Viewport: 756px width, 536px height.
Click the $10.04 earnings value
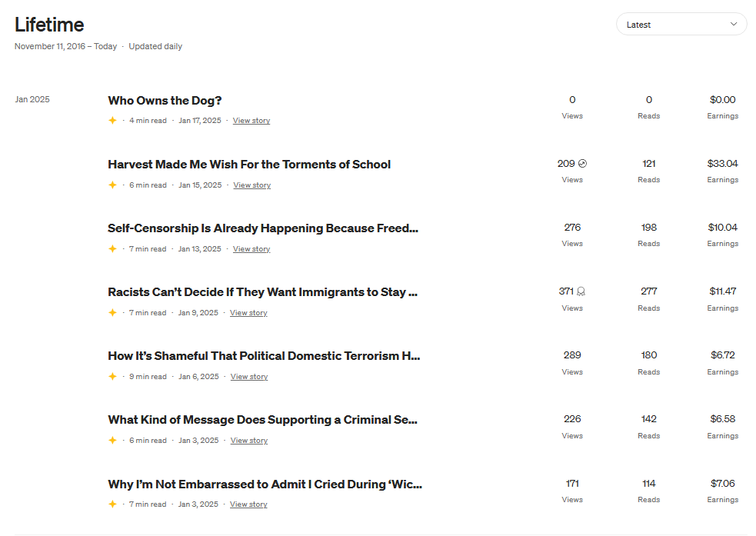[722, 228]
